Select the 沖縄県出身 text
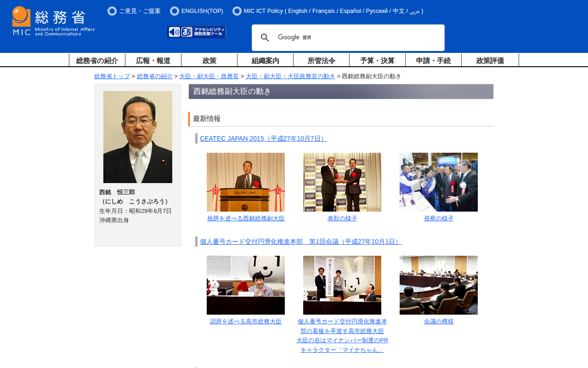This screenshot has height=368, width=588. coord(114,220)
